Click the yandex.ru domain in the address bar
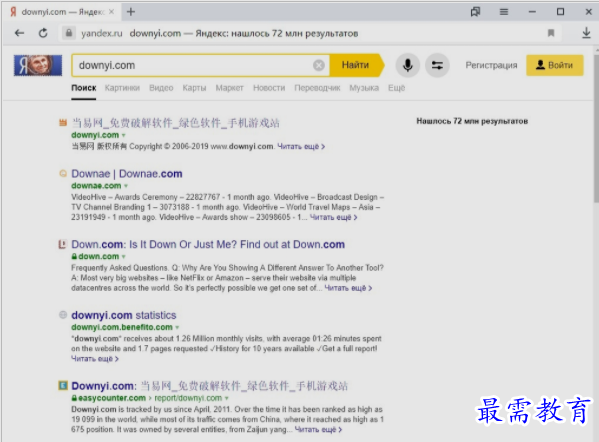599x442 pixels. [102, 33]
